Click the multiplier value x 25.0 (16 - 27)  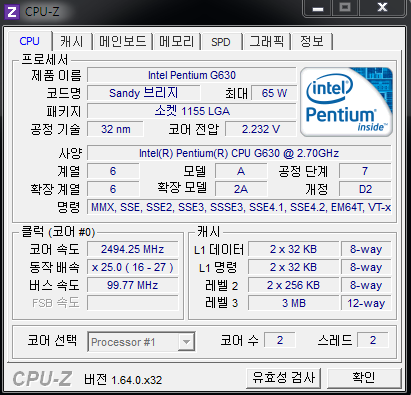click(x=132, y=267)
